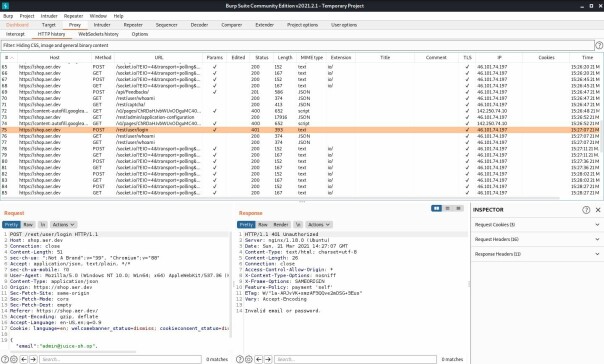Open the Intercept sub-tab

pyautogui.click(x=15, y=34)
